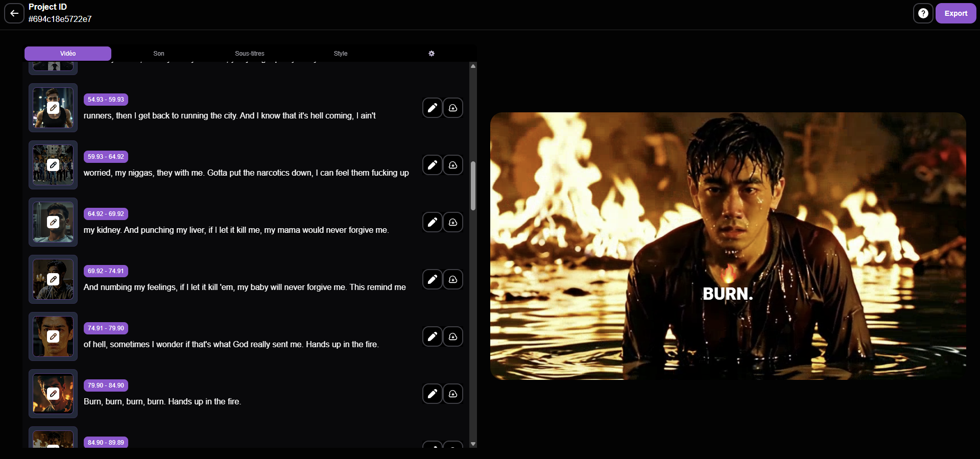Open the Sous-titres tab

point(250,54)
